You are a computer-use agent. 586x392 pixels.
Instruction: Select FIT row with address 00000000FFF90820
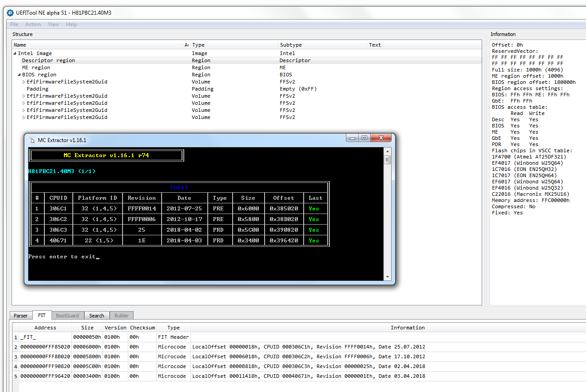click(299, 366)
